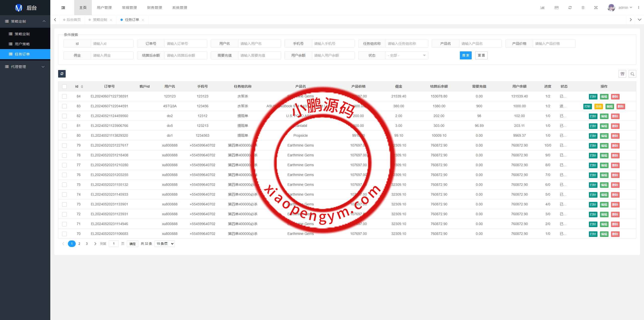This screenshot has height=320, width=644.
Task: Tick the checkbox for row id 80
Action: (64, 135)
